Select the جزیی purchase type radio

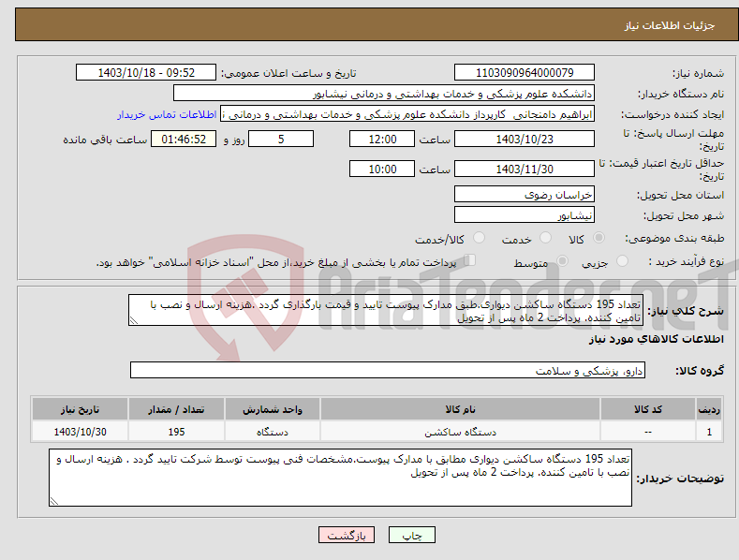pos(622,260)
